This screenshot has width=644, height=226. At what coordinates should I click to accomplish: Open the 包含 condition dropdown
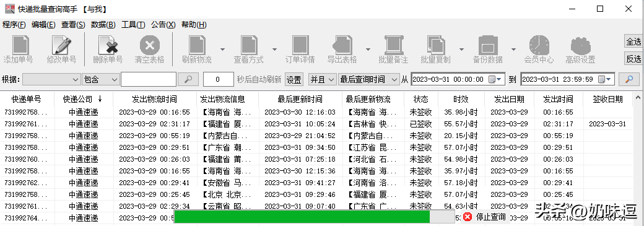pos(100,79)
